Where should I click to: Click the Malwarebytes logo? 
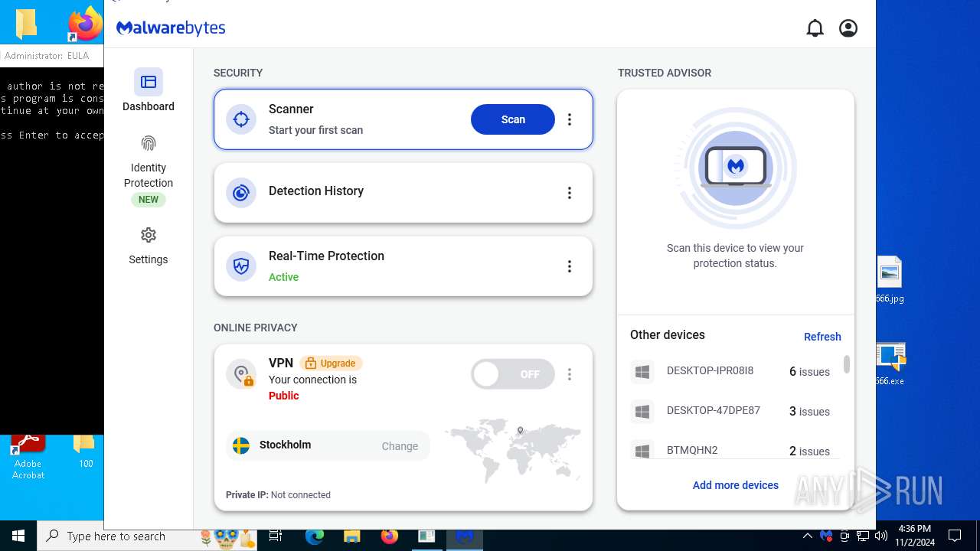click(x=171, y=28)
